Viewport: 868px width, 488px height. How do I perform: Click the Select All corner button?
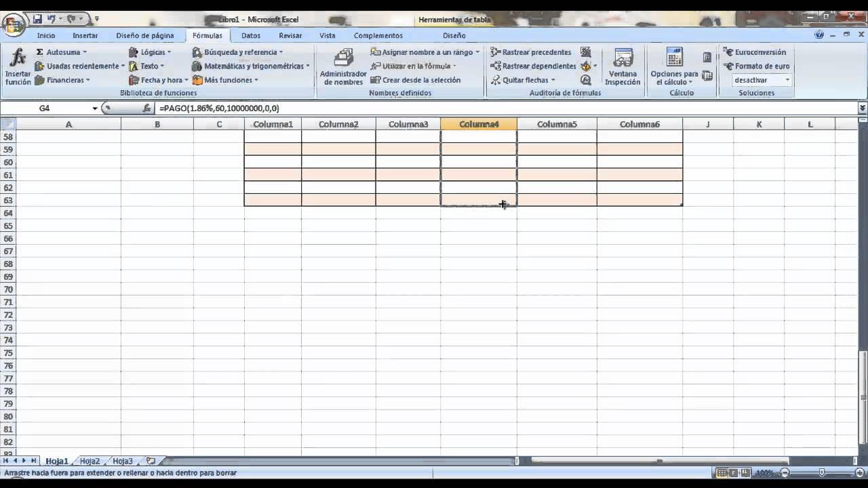click(8, 124)
